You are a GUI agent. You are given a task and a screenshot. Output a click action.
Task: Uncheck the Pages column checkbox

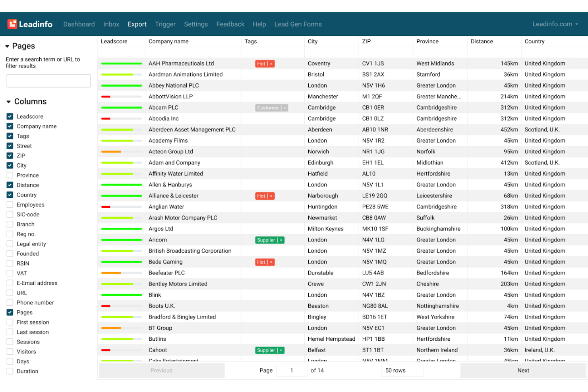pos(10,312)
